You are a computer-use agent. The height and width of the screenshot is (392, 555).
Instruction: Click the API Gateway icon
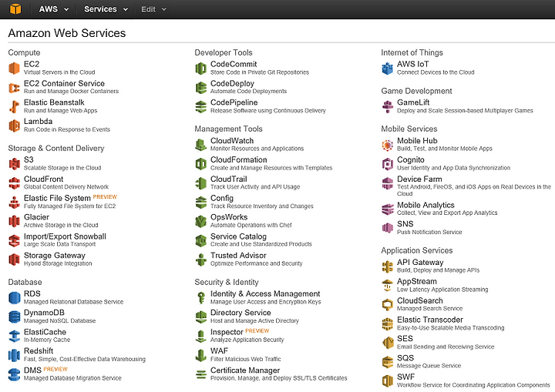coord(387,266)
